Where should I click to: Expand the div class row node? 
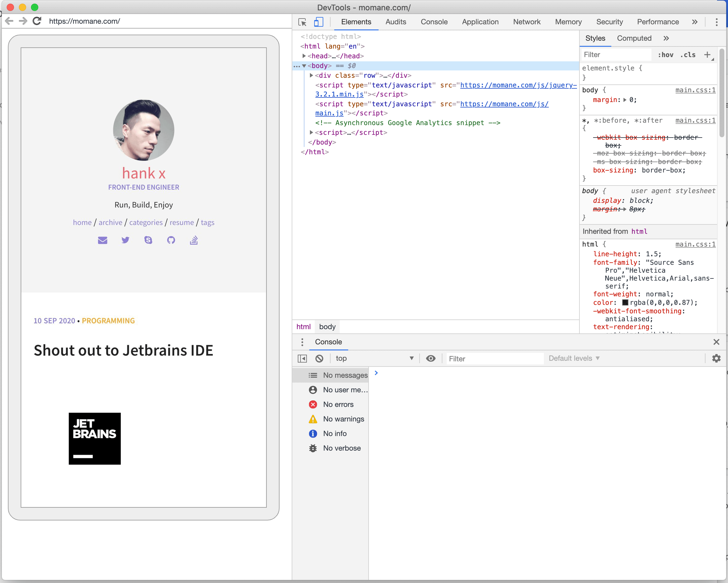coord(311,76)
